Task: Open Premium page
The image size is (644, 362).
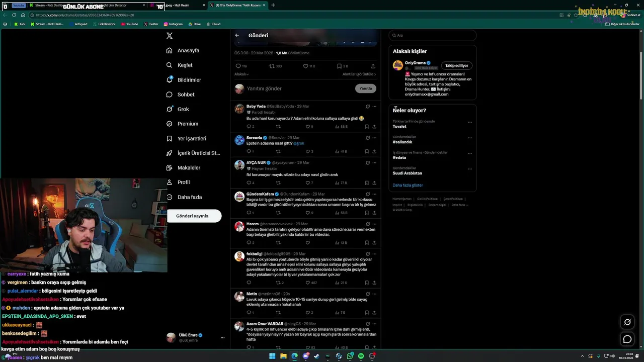Action: coord(182,124)
